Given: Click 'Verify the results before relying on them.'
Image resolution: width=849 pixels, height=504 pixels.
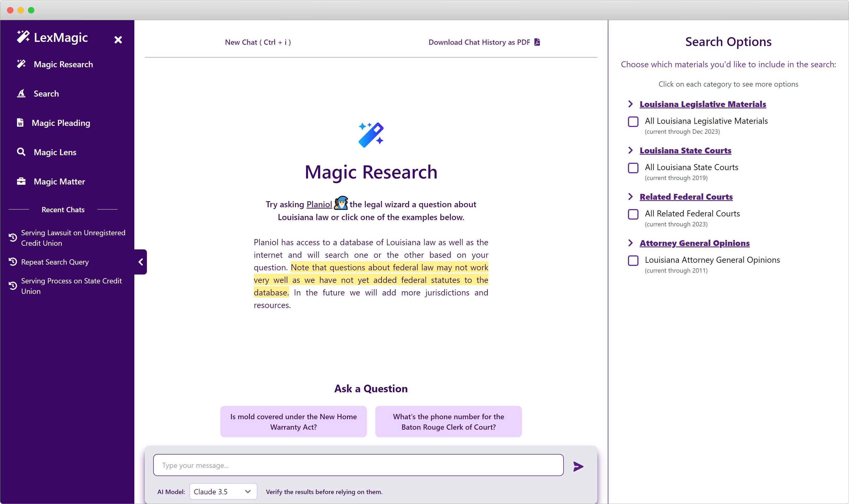Looking at the screenshot, I should [324, 491].
